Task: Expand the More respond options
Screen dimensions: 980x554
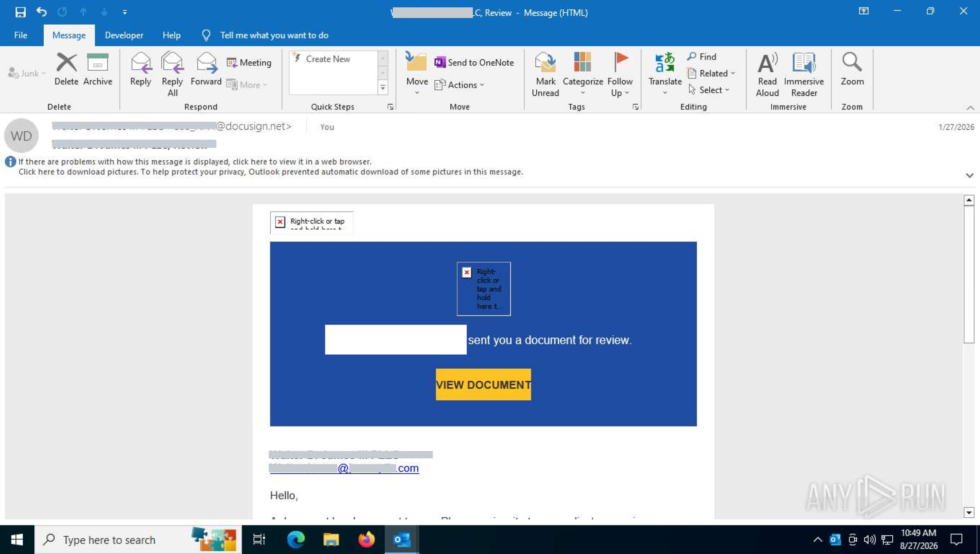Action: [247, 85]
